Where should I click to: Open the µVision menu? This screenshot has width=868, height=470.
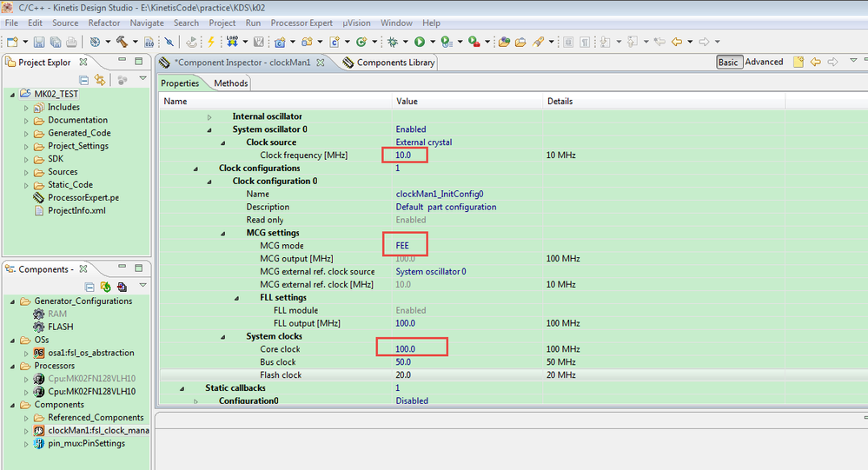[356, 23]
